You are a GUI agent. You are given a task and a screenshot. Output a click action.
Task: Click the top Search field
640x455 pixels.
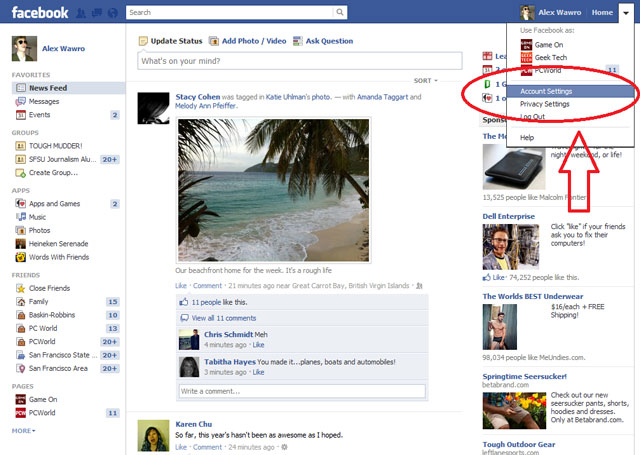pyautogui.click(x=229, y=12)
